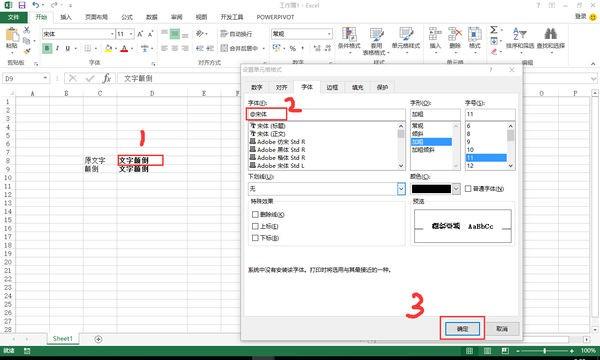Open the Name Box dropdown showing D9

tap(45, 78)
